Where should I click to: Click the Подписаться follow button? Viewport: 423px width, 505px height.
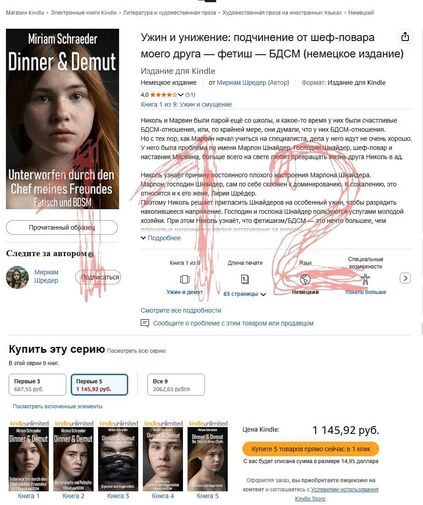(x=98, y=277)
